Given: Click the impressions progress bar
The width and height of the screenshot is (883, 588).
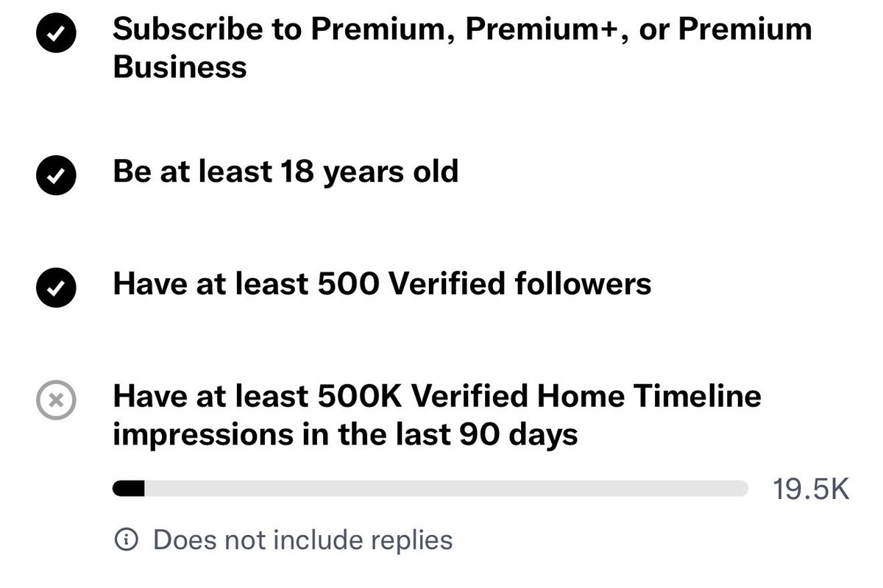Looking at the screenshot, I should click(430, 489).
